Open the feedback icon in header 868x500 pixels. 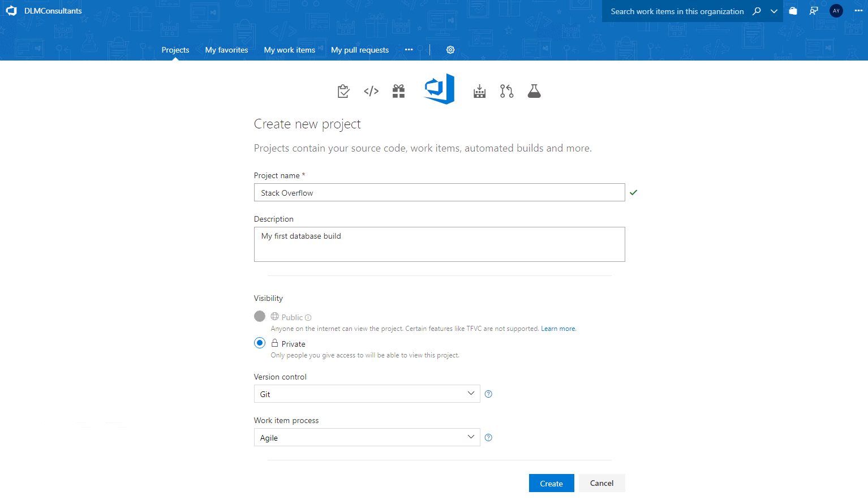[814, 11]
